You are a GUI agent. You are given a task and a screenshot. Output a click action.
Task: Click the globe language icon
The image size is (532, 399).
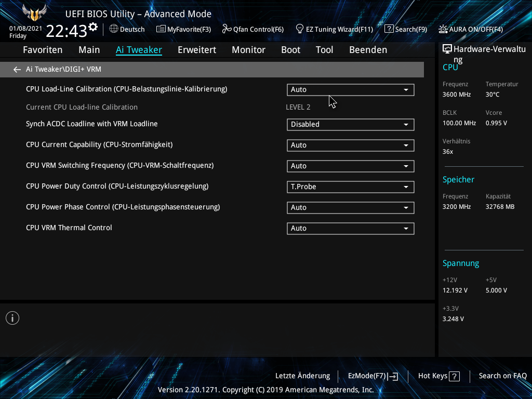click(114, 29)
